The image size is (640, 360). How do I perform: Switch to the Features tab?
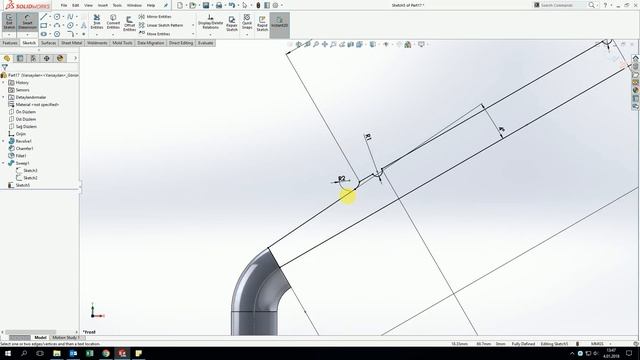coord(10,43)
